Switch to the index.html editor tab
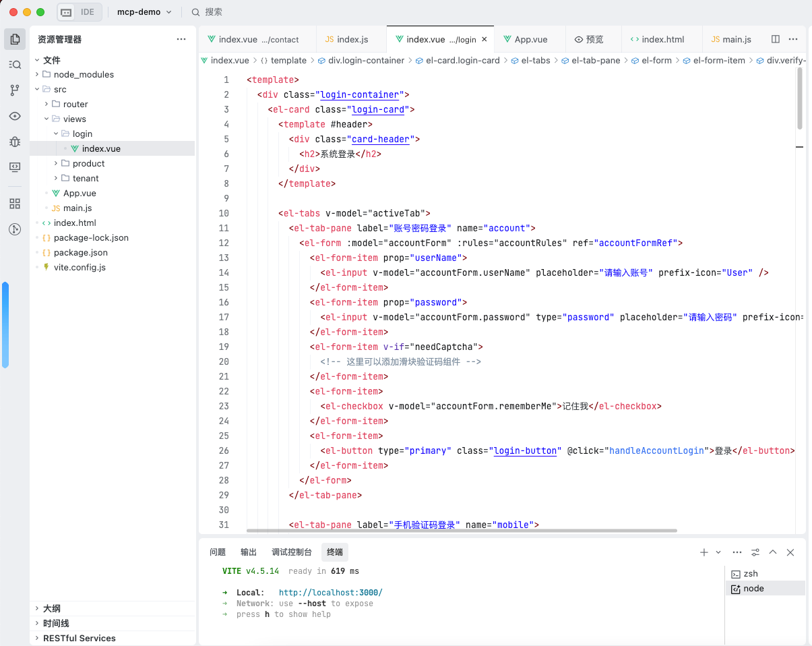 click(x=662, y=40)
